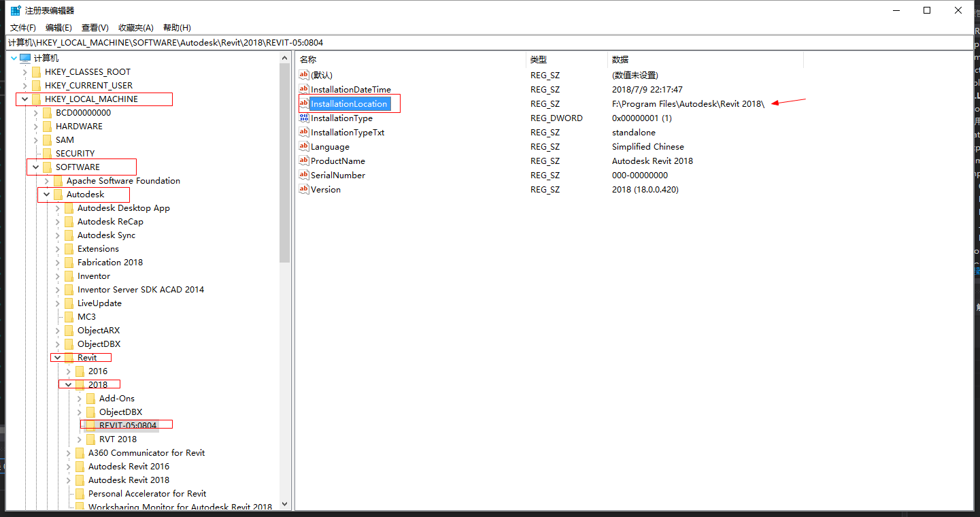Open the 收藏夹(A) menu
This screenshot has height=517, width=980.
click(136, 28)
